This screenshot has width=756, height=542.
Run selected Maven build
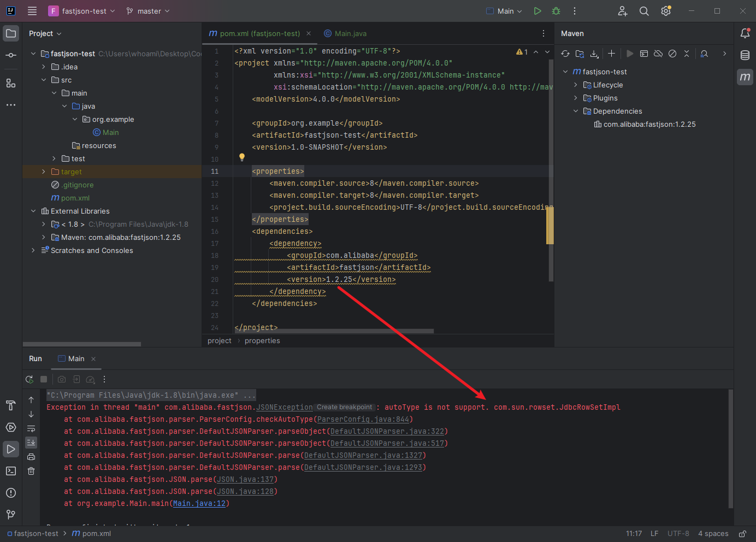630,54
